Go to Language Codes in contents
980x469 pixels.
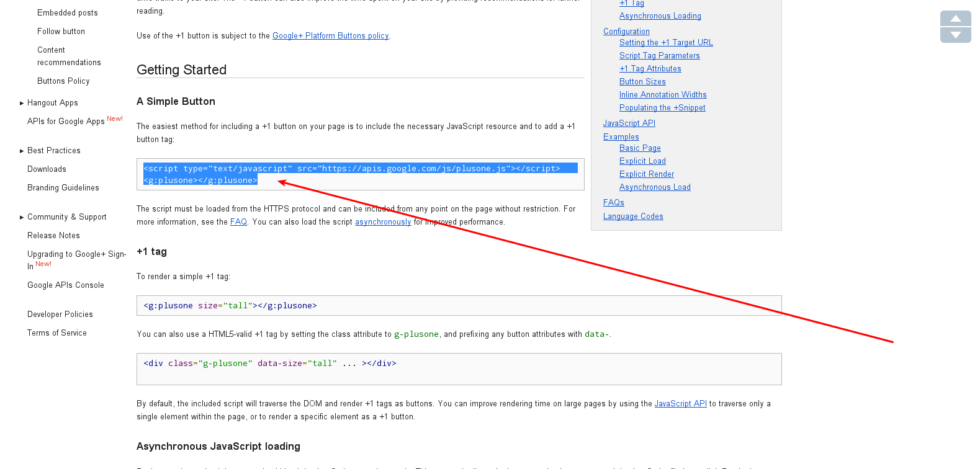pos(633,217)
